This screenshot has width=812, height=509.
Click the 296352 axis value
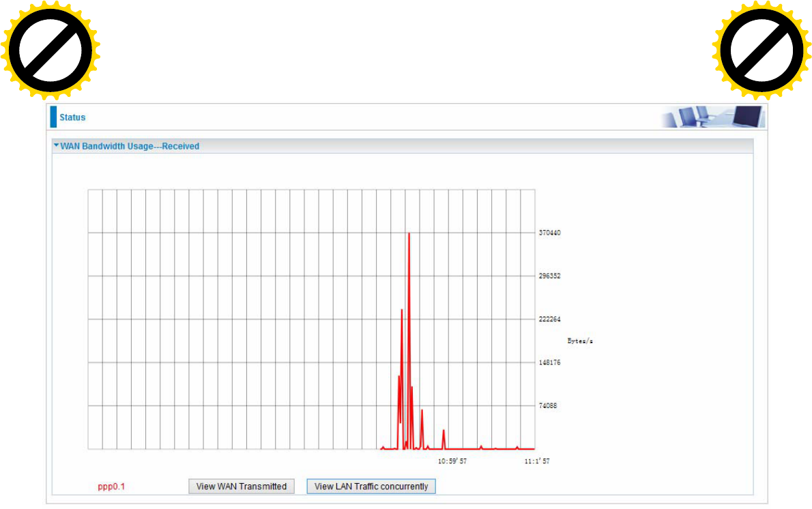click(x=549, y=276)
